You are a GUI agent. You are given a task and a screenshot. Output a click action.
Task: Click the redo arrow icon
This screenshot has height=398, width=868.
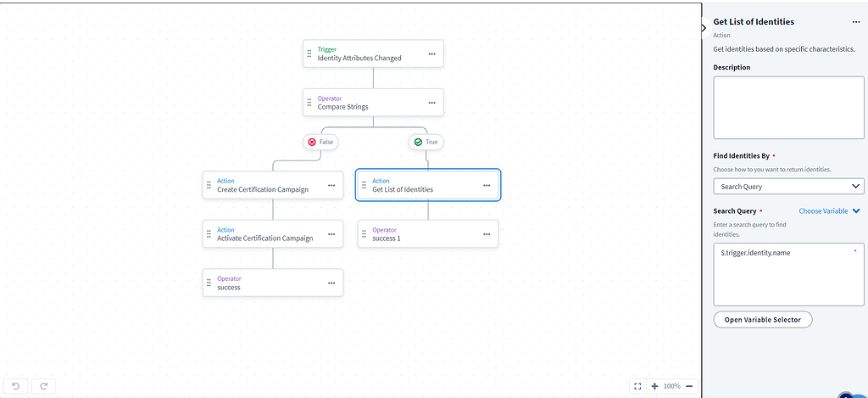click(x=43, y=385)
